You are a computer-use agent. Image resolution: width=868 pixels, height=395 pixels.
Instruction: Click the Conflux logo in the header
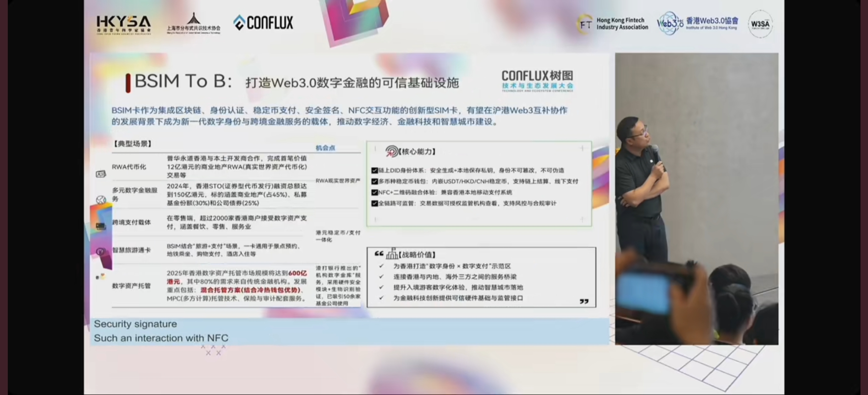(x=263, y=22)
